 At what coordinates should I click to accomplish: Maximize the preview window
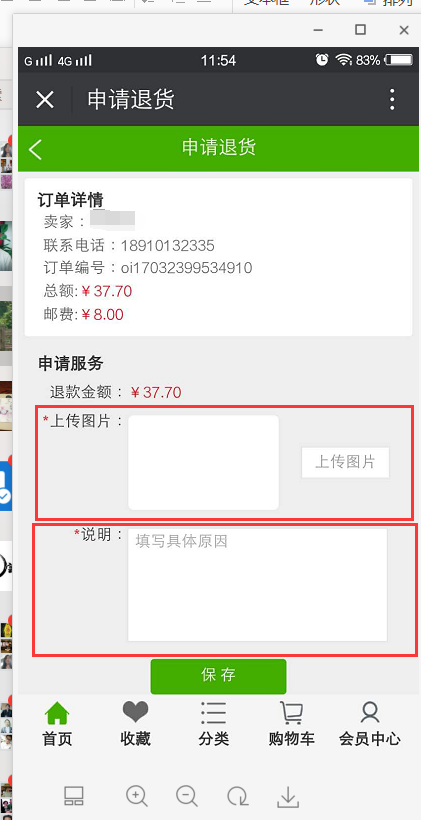360,29
